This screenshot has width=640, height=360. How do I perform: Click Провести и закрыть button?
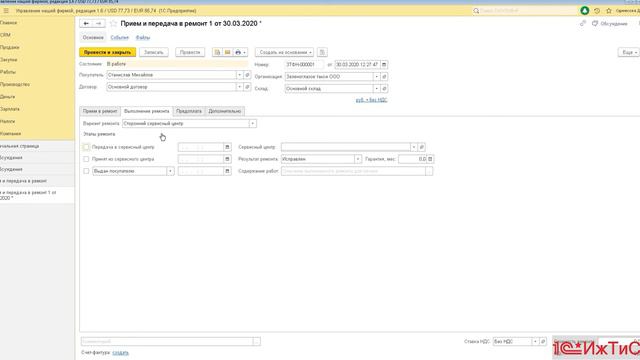[108, 52]
